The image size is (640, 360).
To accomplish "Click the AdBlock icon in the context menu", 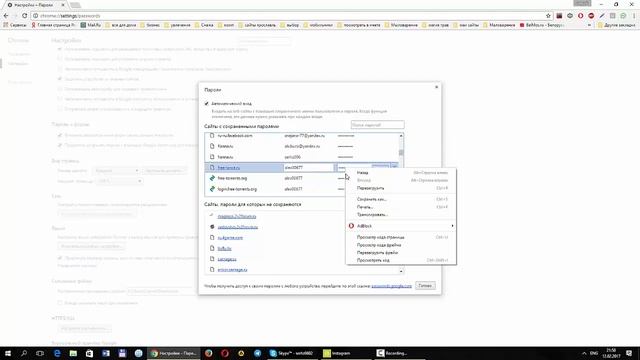I will 351,226.
